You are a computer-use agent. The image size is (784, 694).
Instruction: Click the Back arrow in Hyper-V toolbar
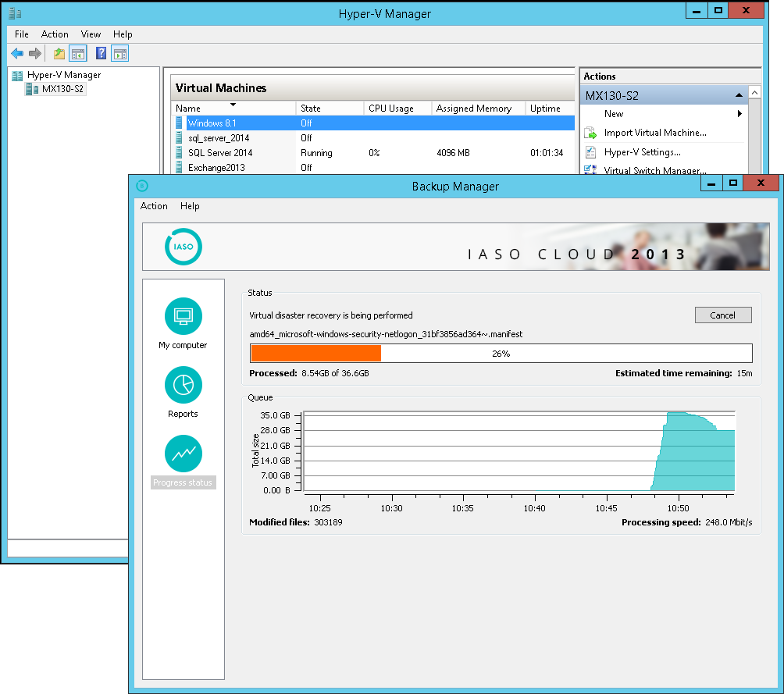[17, 54]
